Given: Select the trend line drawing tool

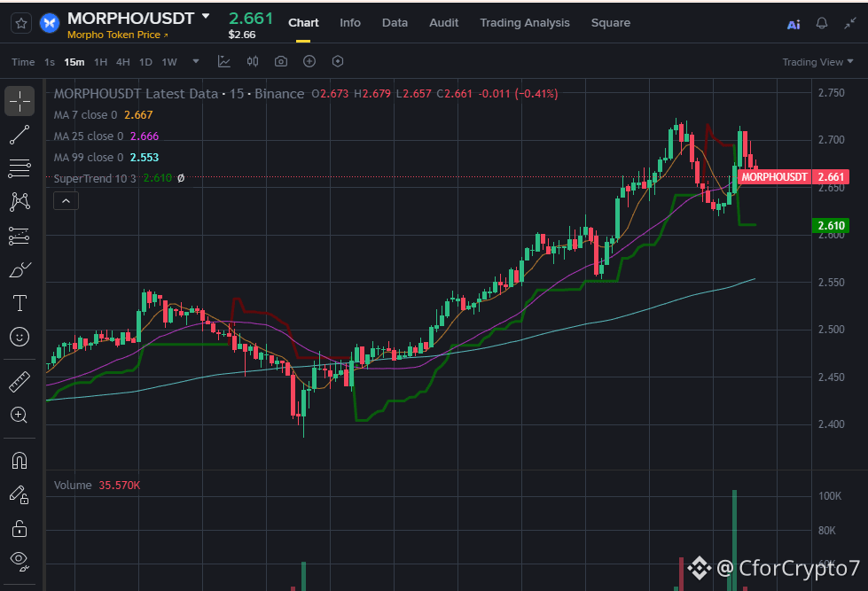Looking at the screenshot, I should pos(20,135).
